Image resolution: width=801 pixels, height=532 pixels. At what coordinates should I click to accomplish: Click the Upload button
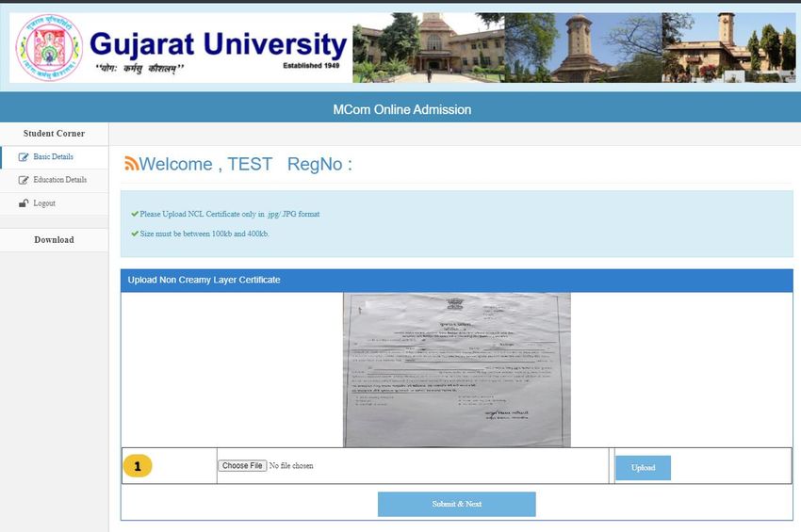point(643,468)
